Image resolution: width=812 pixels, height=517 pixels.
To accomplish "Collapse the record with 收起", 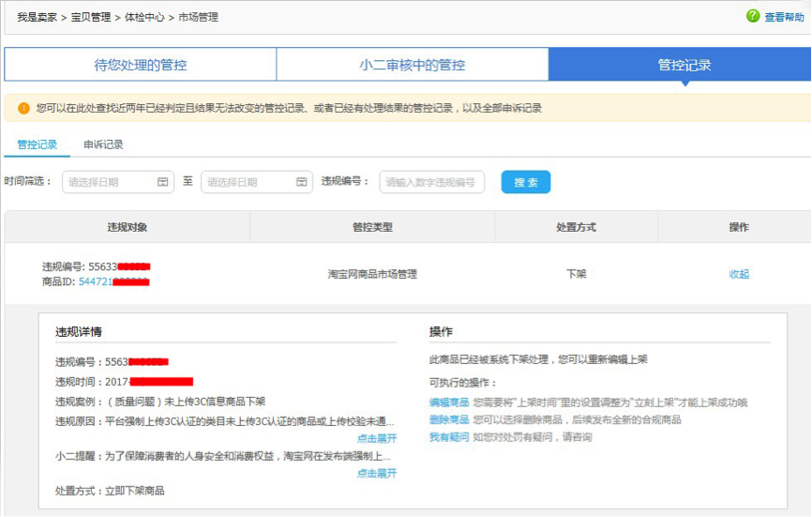I will pyautogui.click(x=739, y=274).
